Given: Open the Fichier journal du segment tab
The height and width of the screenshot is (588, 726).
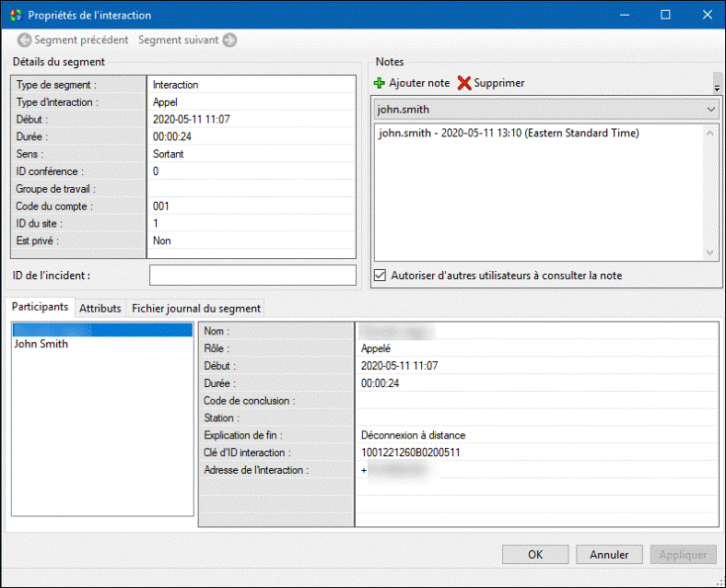Looking at the screenshot, I should point(195,309).
